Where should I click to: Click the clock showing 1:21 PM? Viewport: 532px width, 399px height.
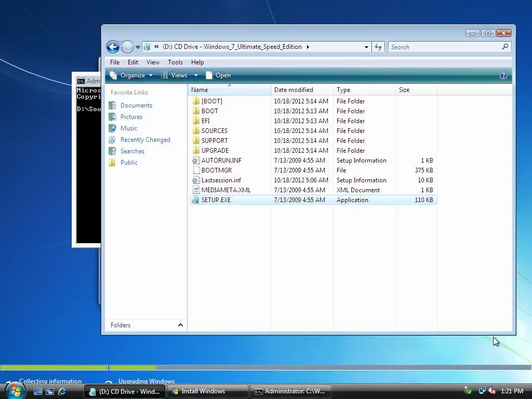click(x=512, y=391)
